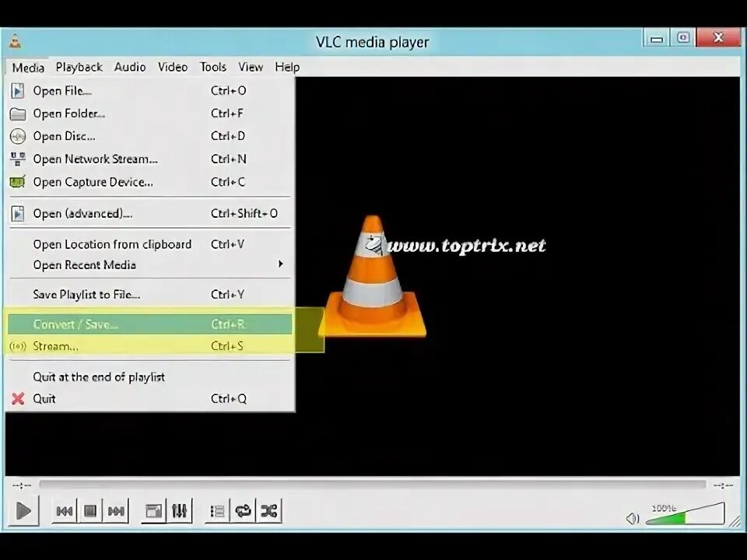The image size is (747, 560).
Task: Skip to next media track
Action: (x=116, y=511)
